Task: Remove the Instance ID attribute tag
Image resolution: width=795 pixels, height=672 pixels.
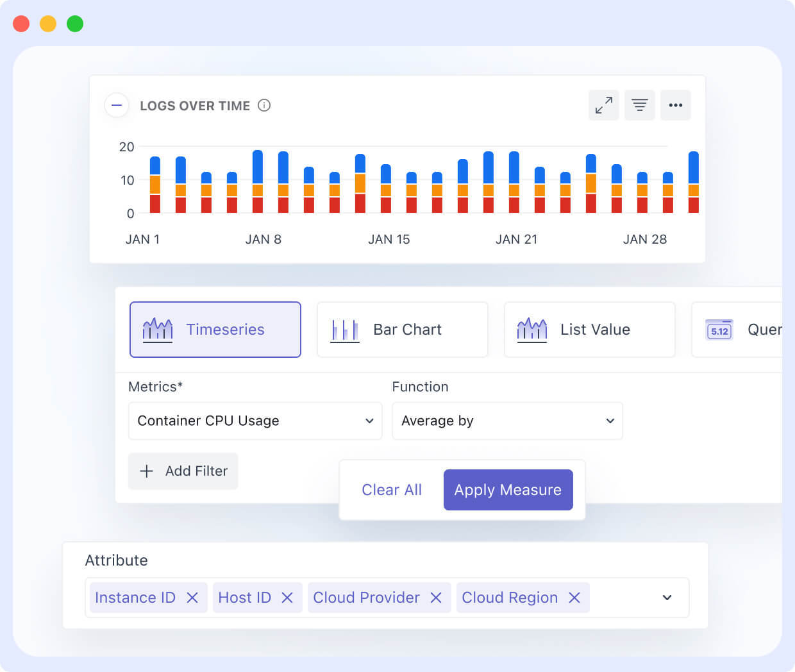Action: (x=192, y=598)
